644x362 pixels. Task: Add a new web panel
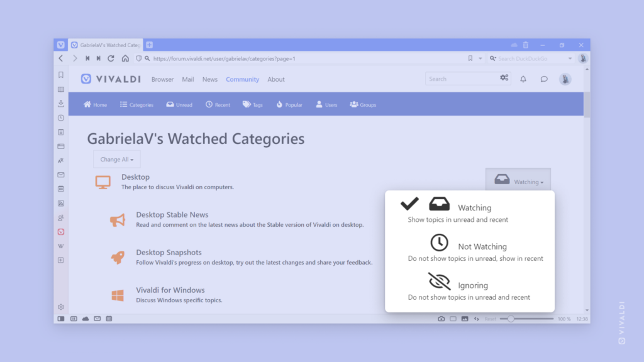pyautogui.click(x=61, y=260)
